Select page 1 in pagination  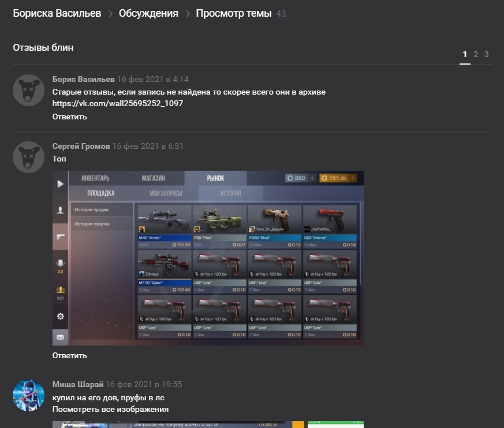(x=465, y=54)
